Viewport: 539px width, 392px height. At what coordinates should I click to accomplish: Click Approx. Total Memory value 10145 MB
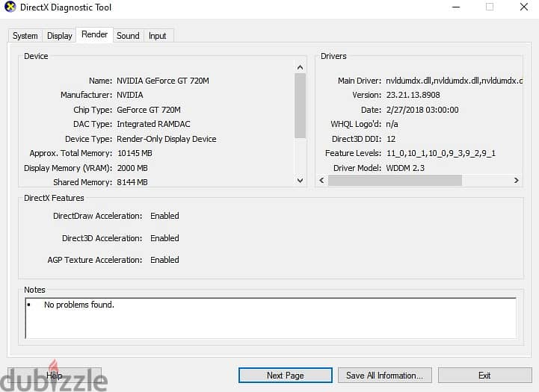(135, 153)
